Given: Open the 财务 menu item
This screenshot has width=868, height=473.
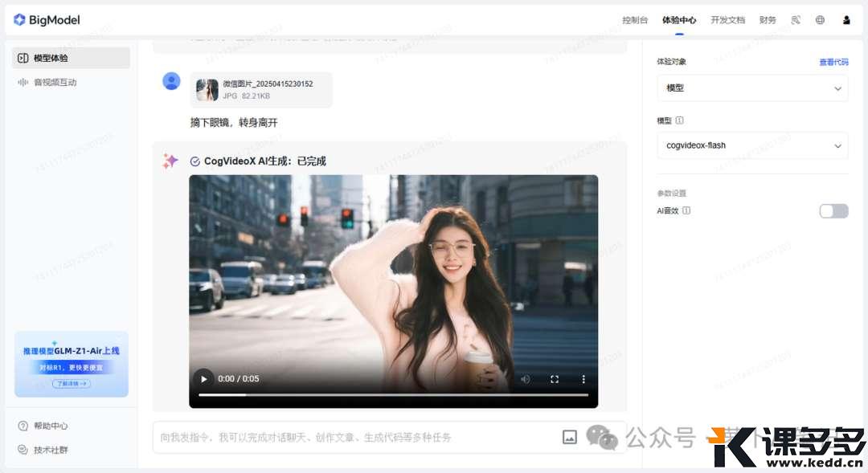Looking at the screenshot, I should (x=768, y=20).
